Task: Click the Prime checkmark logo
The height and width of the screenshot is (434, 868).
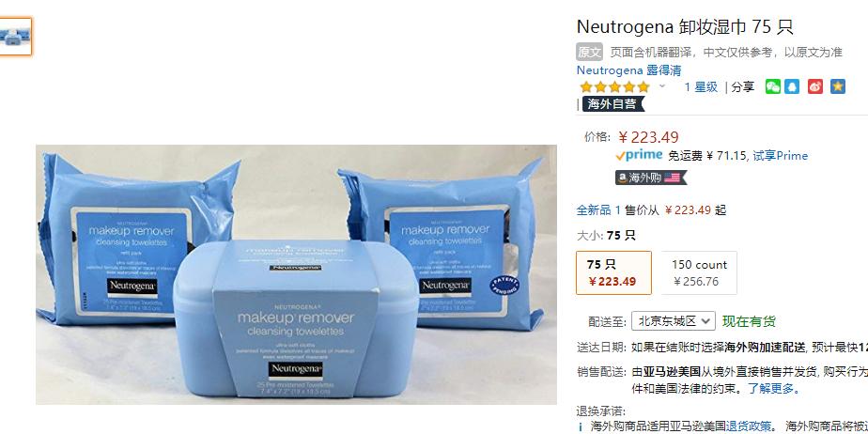Action: tap(639, 155)
